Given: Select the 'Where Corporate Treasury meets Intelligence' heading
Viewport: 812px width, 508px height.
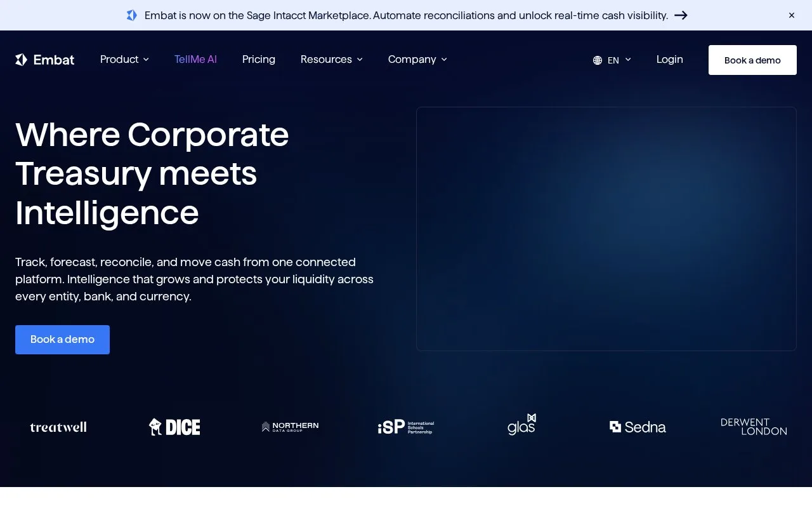Looking at the screenshot, I should click(x=152, y=173).
